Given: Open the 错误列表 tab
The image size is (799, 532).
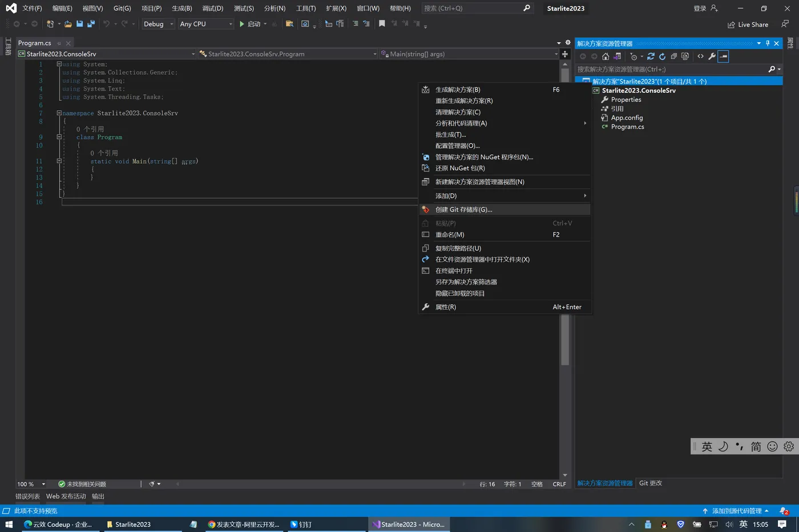Looking at the screenshot, I should point(27,496).
